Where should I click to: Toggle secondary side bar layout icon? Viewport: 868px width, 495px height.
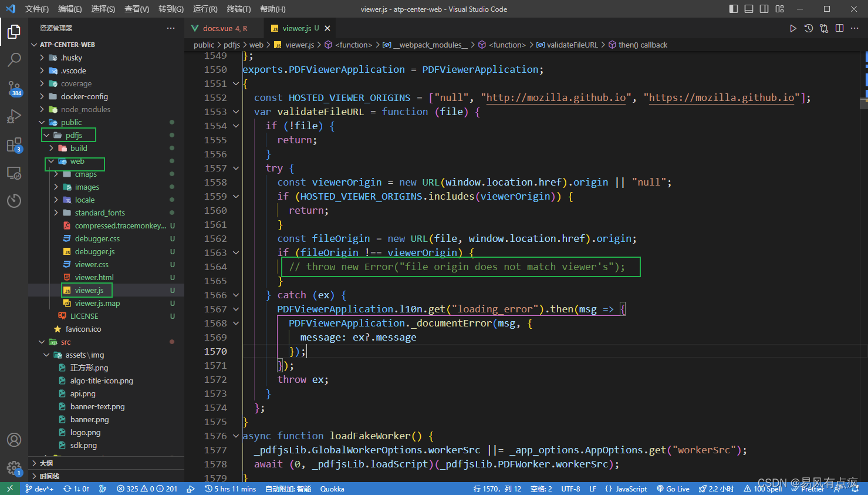coord(764,9)
